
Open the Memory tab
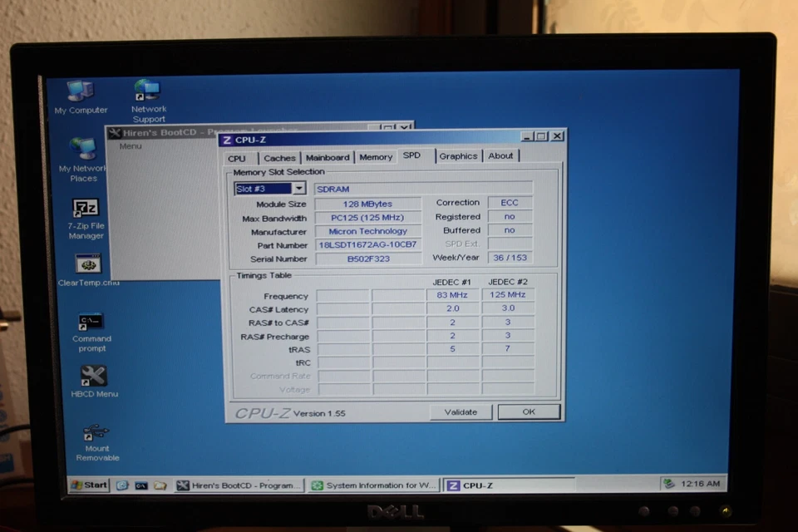pos(376,157)
